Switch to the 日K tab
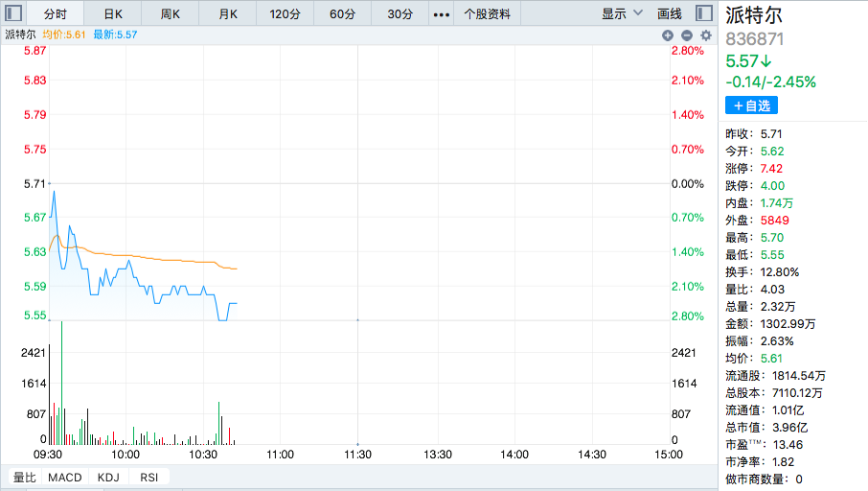868x491 pixels. (113, 14)
